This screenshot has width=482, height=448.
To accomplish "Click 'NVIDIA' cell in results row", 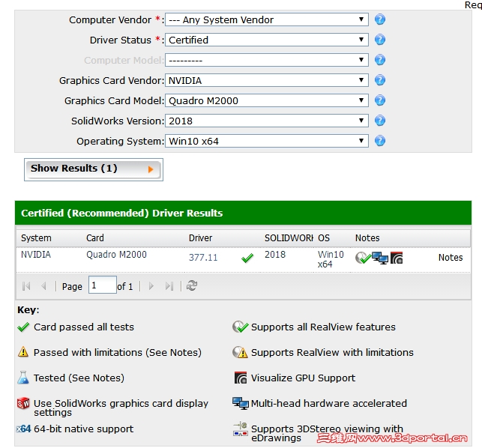I will (x=36, y=255).
